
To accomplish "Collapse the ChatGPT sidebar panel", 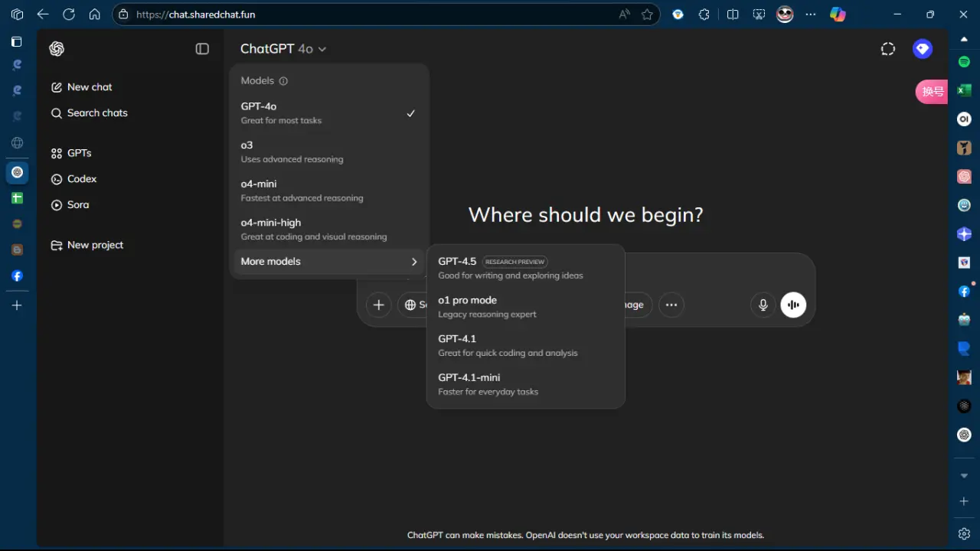I will coord(202,49).
